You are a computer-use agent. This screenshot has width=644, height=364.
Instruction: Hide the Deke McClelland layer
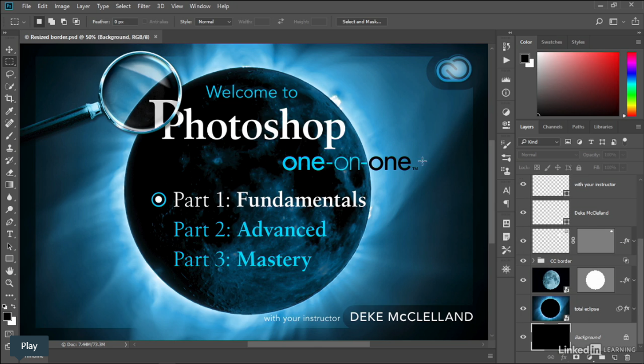pyautogui.click(x=523, y=212)
